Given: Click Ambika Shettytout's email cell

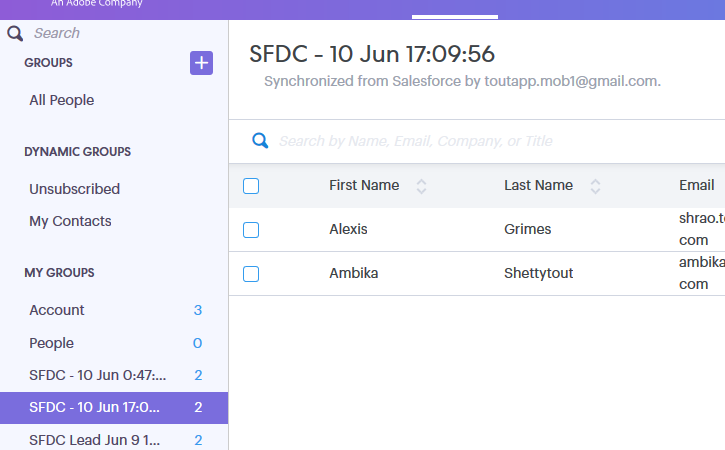Looking at the screenshot, I should click(x=701, y=273).
